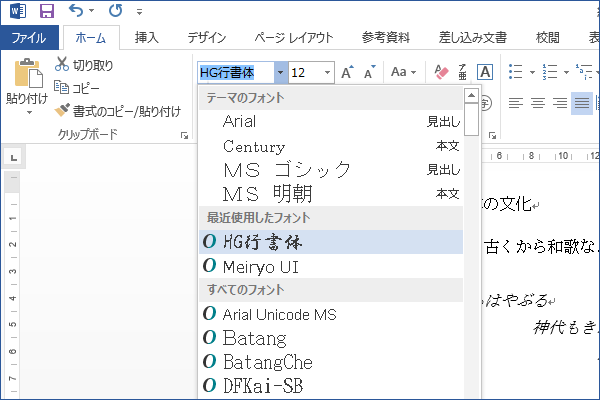Apply enclosed character border A icon
The image size is (600, 400).
485,72
